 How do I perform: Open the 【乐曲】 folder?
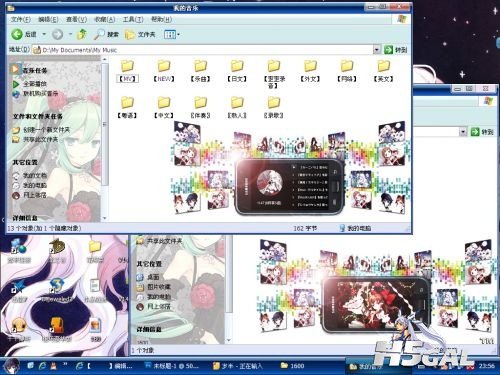pos(200,71)
